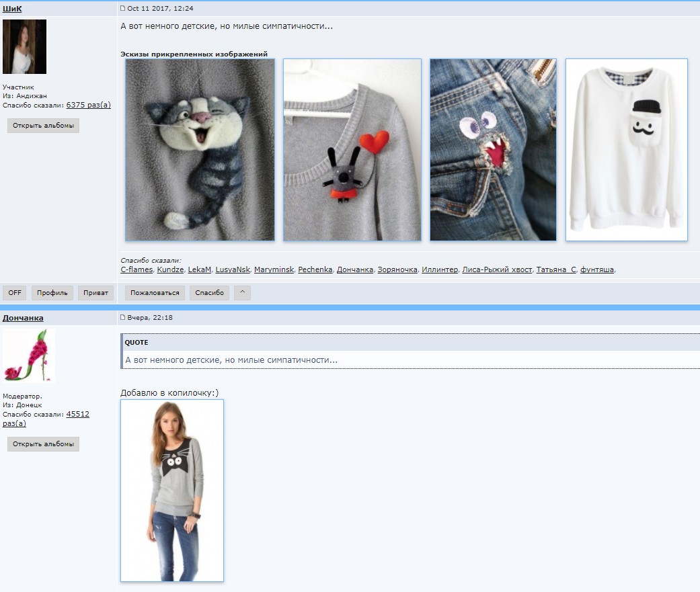Image resolution: width=700 pixels, height=592 pixels.
Task: Click the post icon beside Вчера, 22:18
Action: [122, 317]
